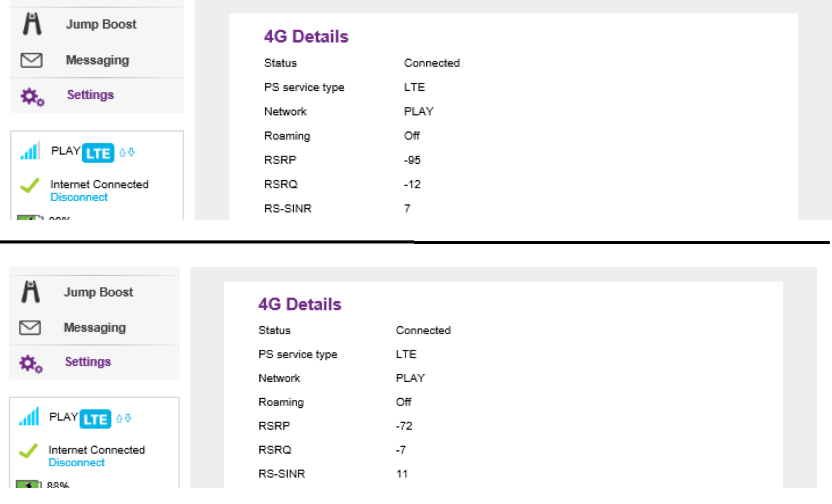Click Disconnect link in the upper screenshot
This screenshot has width=832, height=504.
point(79,197)
